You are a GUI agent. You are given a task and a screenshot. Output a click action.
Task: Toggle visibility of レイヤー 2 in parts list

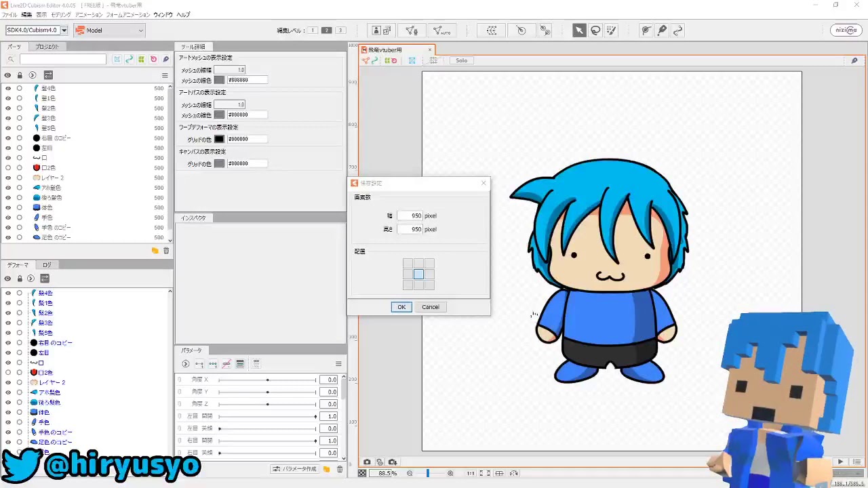tap(8, 178)
